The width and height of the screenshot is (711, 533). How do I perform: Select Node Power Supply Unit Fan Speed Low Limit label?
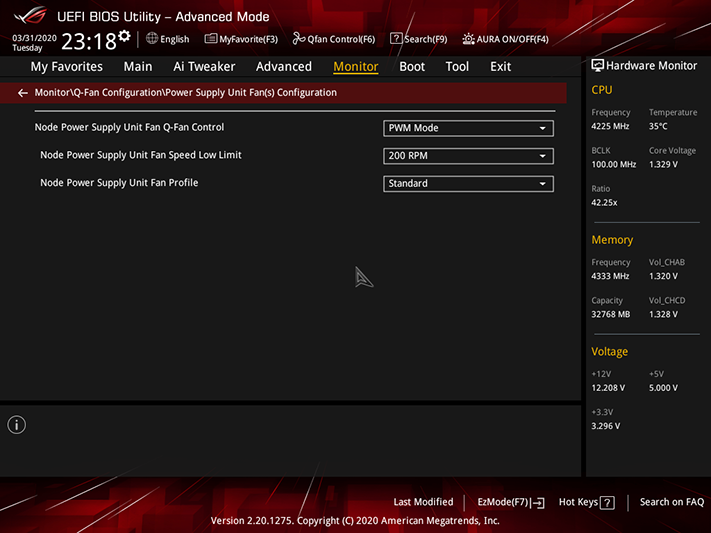tap(141, 155)
